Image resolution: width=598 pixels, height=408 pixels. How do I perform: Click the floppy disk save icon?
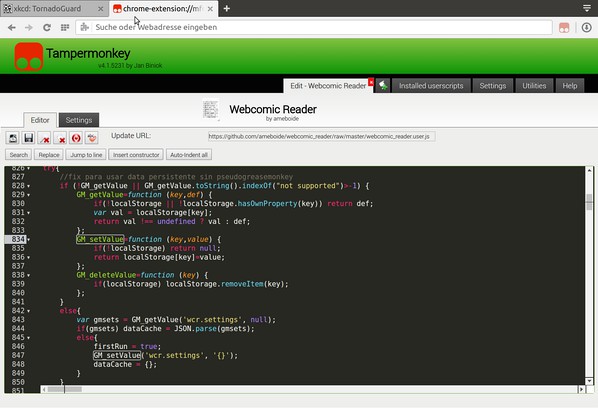click(x=29, y=138)
